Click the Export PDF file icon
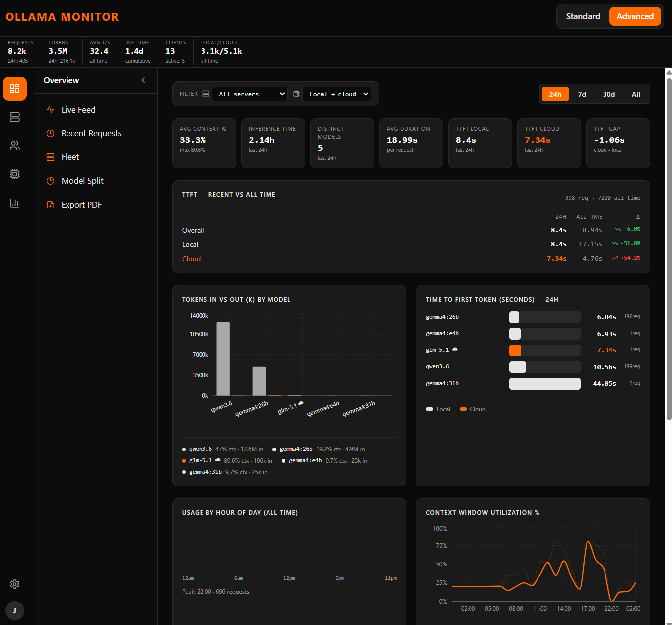Screen dimensions: 672x625 50,205
